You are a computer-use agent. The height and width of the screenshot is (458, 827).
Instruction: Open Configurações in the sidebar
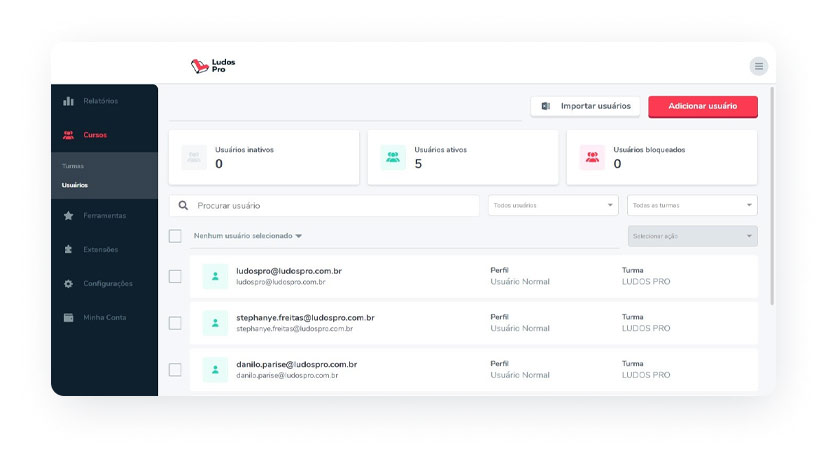pyautogui.click(x=108, y=283)
